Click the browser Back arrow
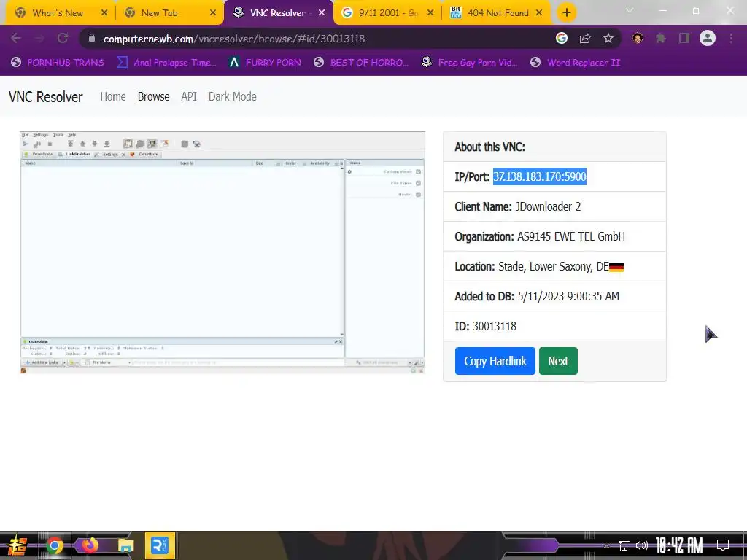The width and height of the screenshot is (747, 560). pyautogui.click(x=16, y=38)
